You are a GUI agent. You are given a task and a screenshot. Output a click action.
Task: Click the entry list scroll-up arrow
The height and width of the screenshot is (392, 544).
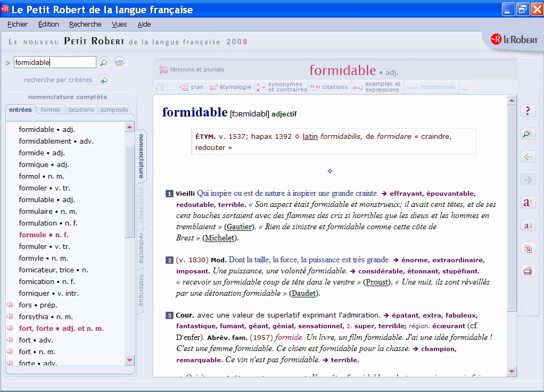[x=129, y=127]
